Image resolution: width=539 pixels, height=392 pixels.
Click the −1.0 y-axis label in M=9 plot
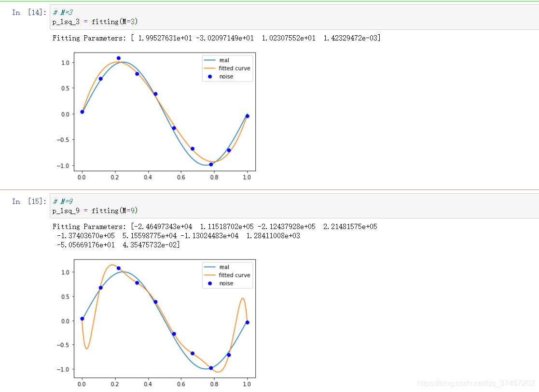[x=63, y=369]
